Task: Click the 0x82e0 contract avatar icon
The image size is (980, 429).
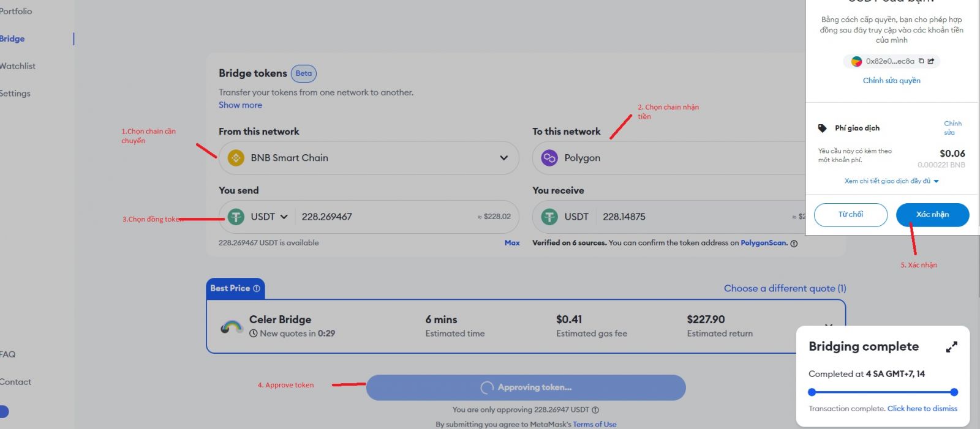Action: (856, 61)
